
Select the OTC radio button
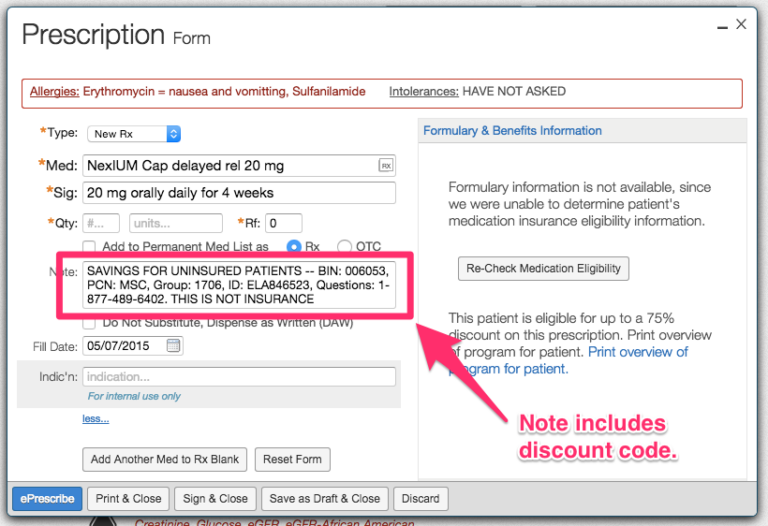point(344,246)
